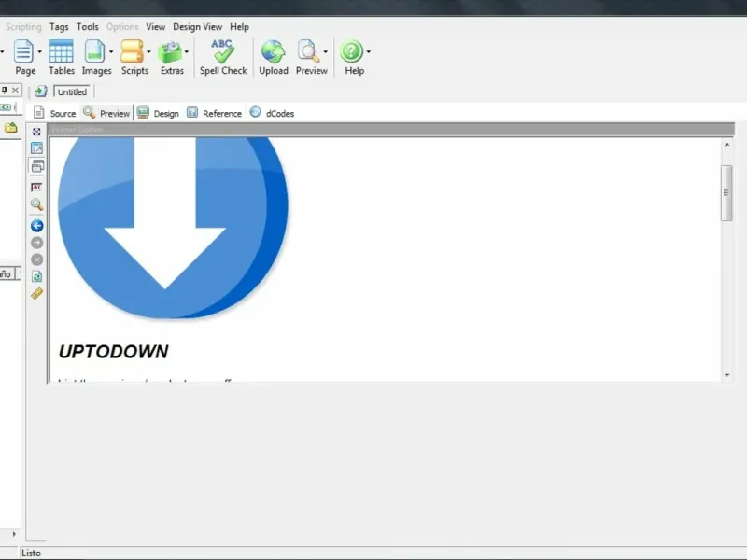Close the left panel with X
Image resolution: width=747 pixels, height=560 pixels.
(x=15, y=90)
